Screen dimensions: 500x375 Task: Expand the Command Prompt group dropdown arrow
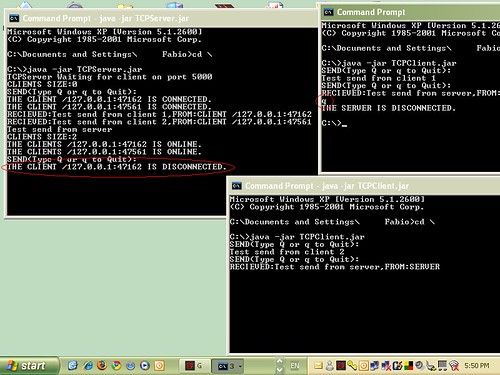240,366
